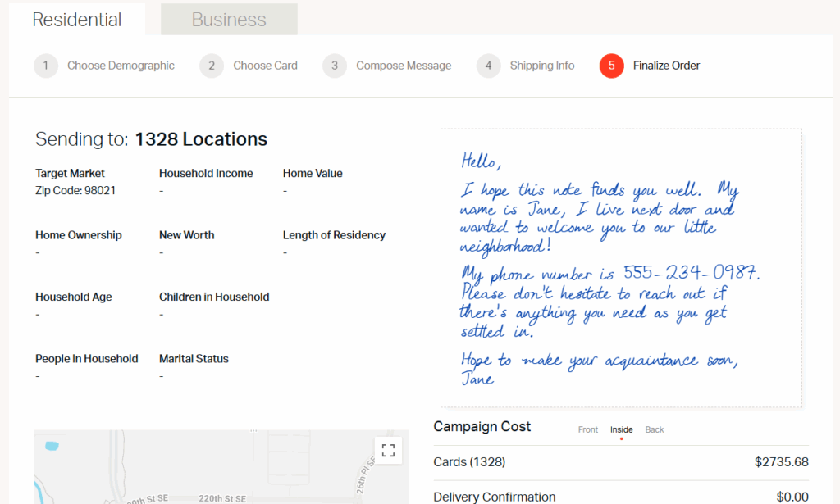Image resolution: width=840 pixels, height=504 pixels.
Task: Show the card Front preview
Action: (x=588, y=429)
